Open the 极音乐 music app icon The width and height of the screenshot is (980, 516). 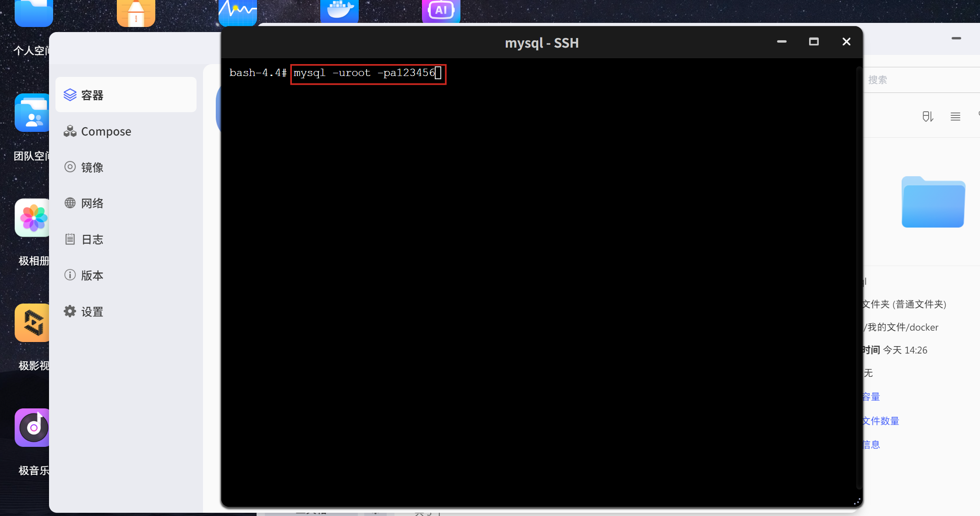pyautogui.click(x=32, y=428)
